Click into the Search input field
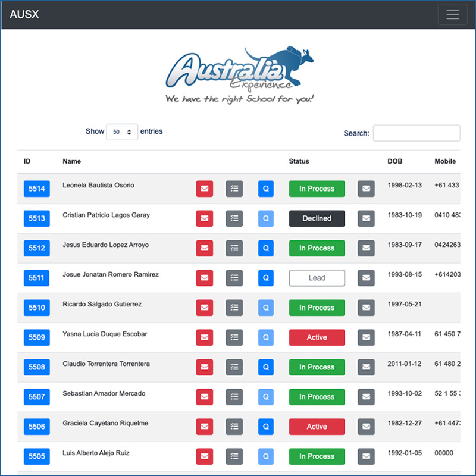 tap(416, 133)
